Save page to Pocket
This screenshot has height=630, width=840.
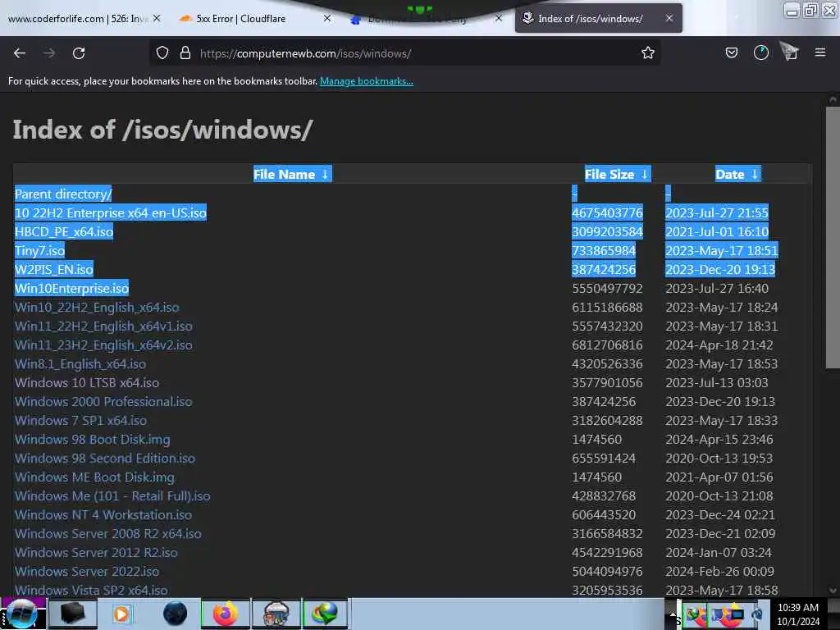(731, 53)
